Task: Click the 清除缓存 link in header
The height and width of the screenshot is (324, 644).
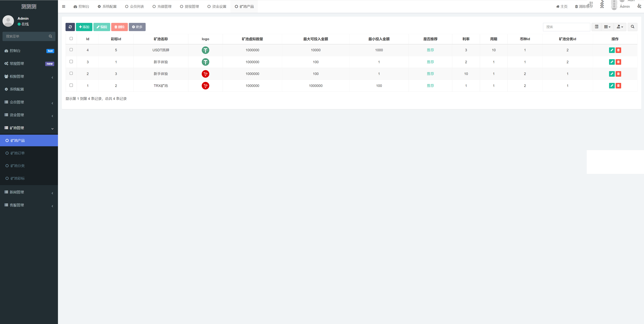Action: (x=584, y=7)
